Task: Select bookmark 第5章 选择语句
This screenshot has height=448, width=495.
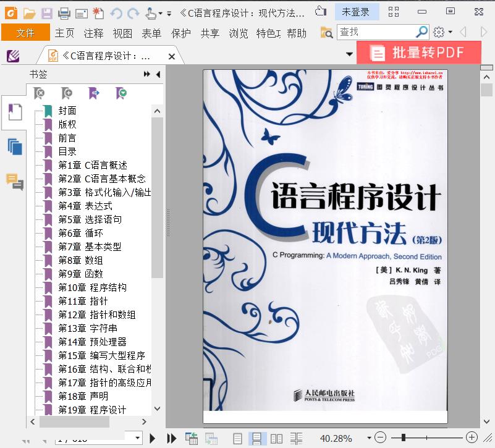Action: pos(90,219)
